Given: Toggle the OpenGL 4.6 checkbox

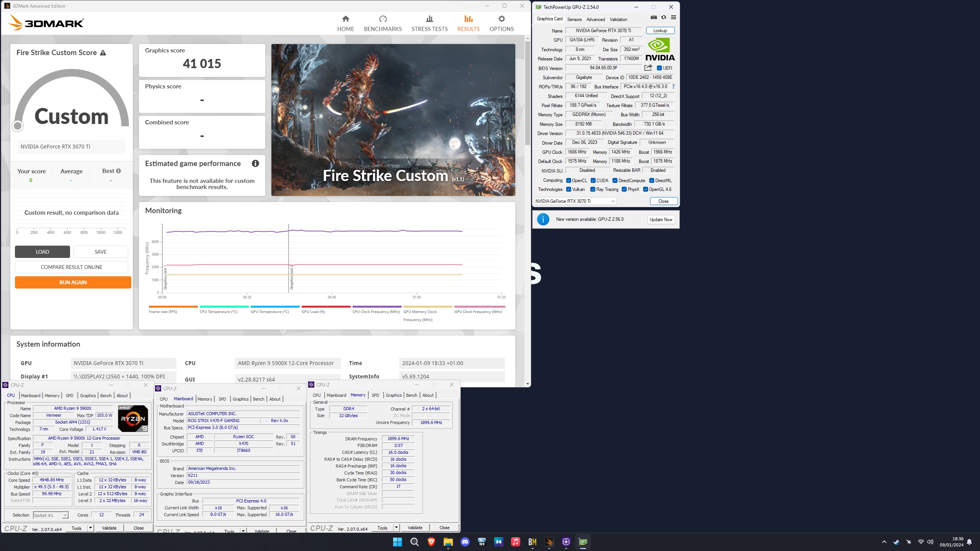Looking at the screenshot, I should tap(645, 189).
